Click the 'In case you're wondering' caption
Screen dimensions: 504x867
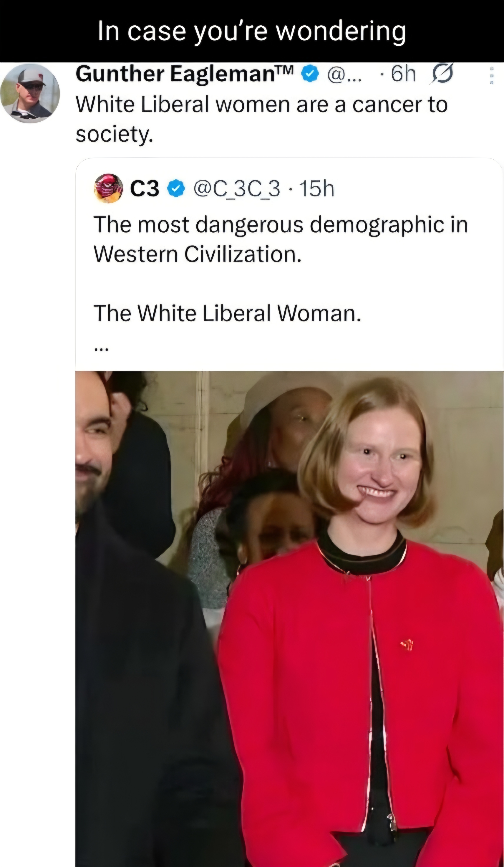point(252,31)
